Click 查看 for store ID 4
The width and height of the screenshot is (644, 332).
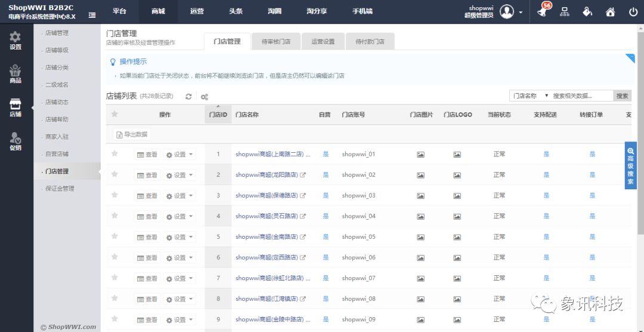147,216
